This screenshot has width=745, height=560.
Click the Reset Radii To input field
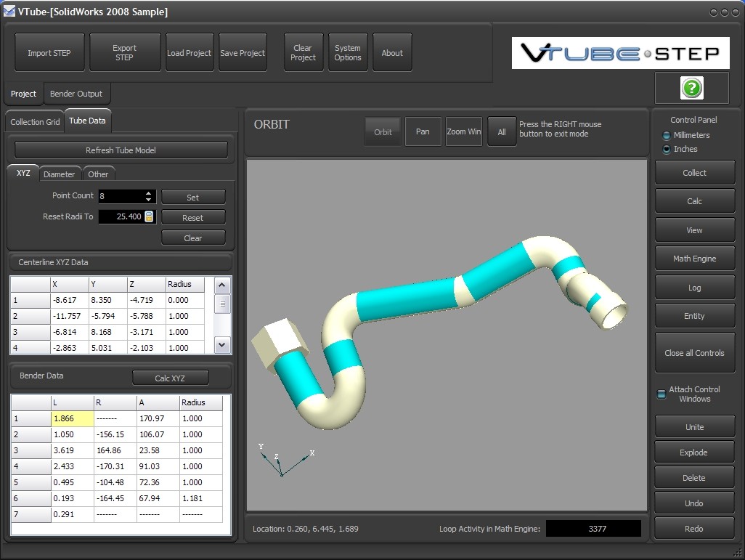pyautogui.click(x=121, y=216)
